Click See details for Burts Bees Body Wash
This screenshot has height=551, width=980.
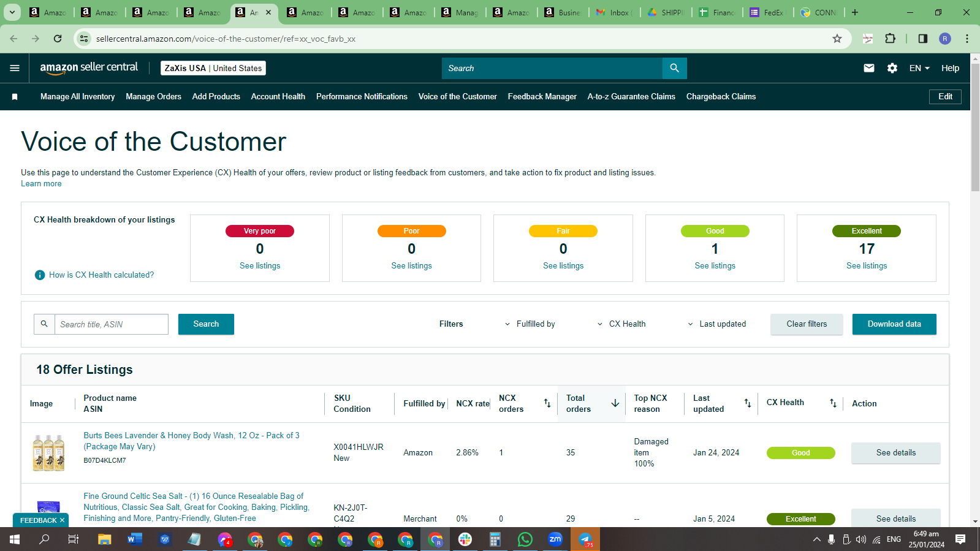(895, 453)
